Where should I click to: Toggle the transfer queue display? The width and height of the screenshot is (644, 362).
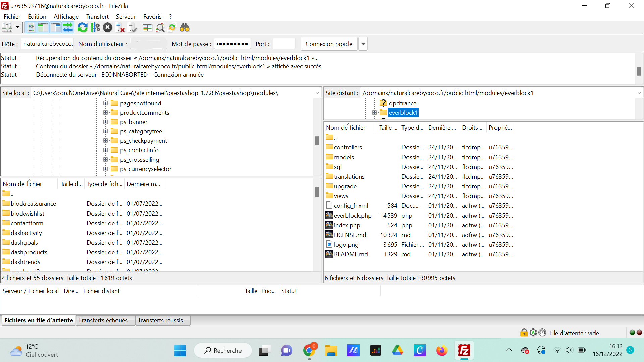[x=68, y=27]
